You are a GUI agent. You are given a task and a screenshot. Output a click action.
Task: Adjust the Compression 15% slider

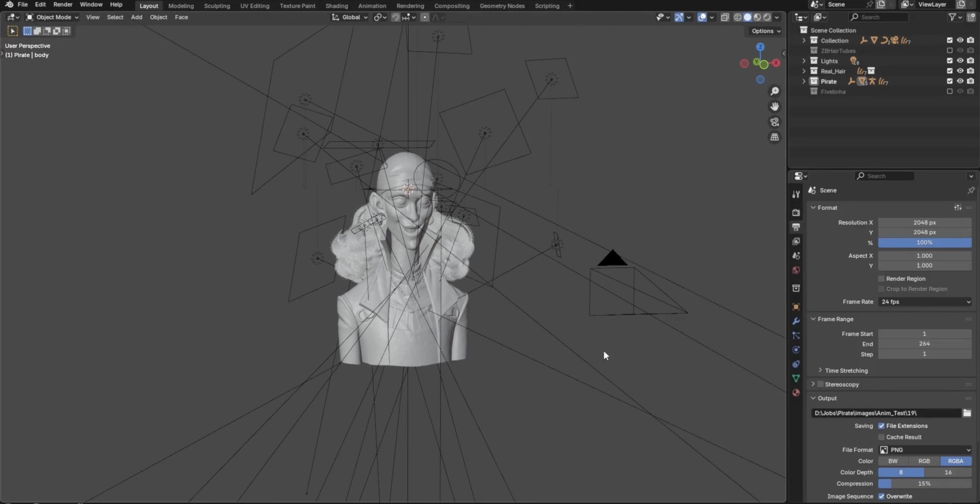[x=924, y=483]
